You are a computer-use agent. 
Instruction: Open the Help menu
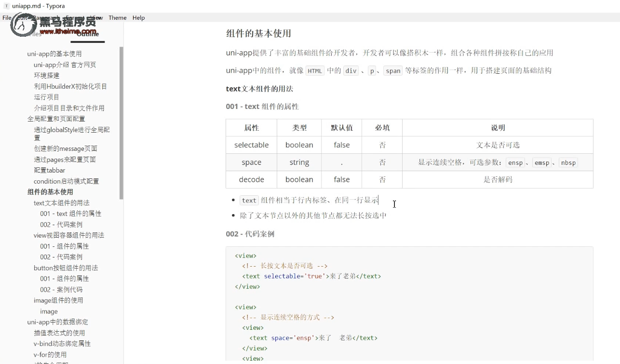[x=138, y=17]
